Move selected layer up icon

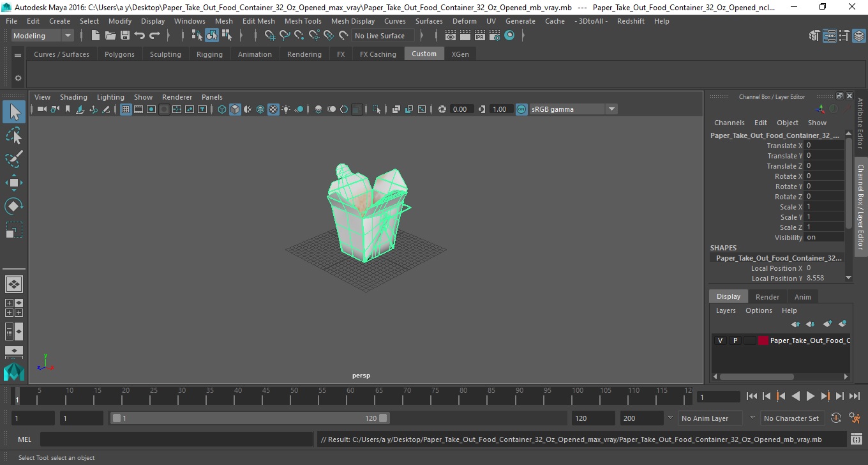pyautogui.click(x=795, y=324)
